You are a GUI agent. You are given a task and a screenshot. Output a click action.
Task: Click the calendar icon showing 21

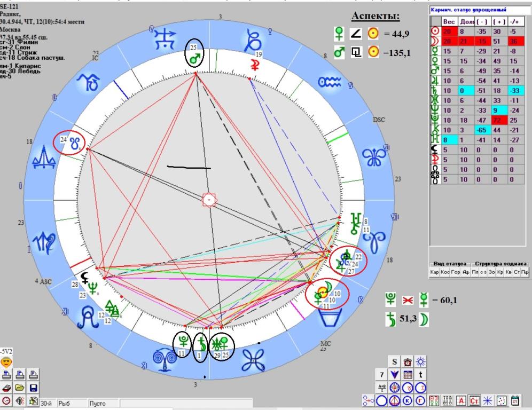pyautogui.click(x=515, y=400)
